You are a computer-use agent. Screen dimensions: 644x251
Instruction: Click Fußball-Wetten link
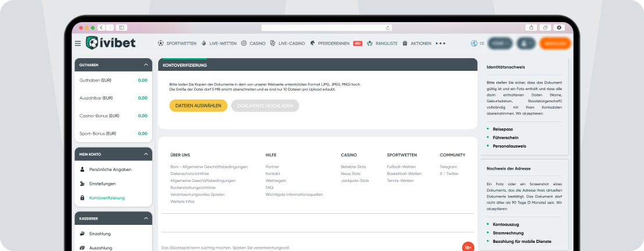[x=401, y=167]
